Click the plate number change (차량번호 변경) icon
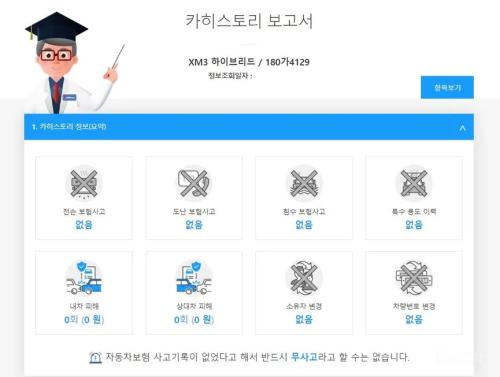 click(x=414, y=278)
